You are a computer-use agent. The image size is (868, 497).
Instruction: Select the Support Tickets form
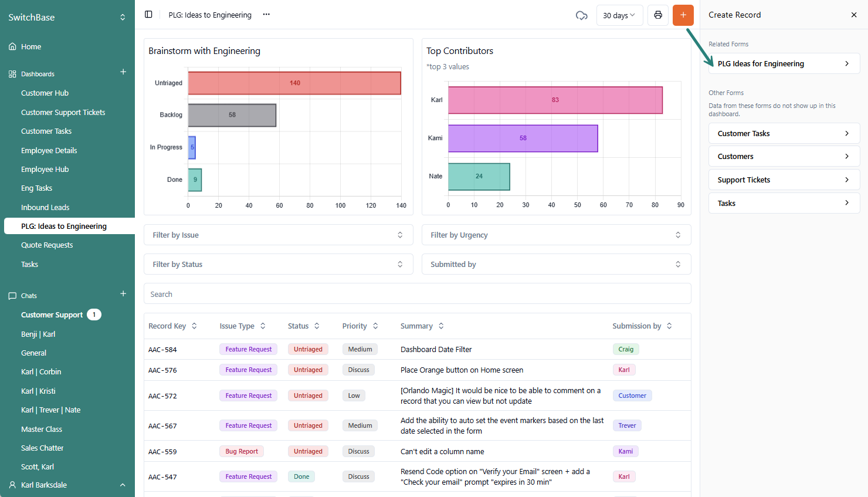pos(784,180)
